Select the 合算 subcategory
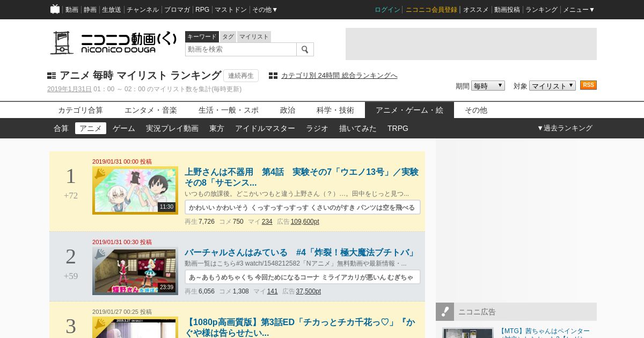The height and width of the screenshot is (338, 644). 61,128
